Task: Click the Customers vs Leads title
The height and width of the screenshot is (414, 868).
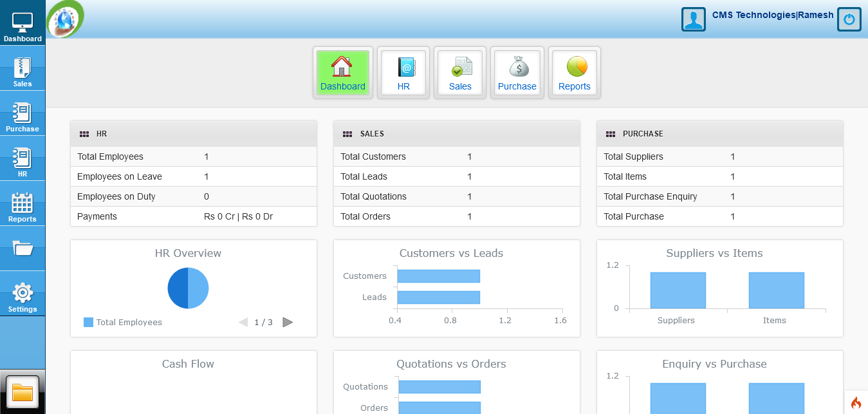Action: pos(451,253)
